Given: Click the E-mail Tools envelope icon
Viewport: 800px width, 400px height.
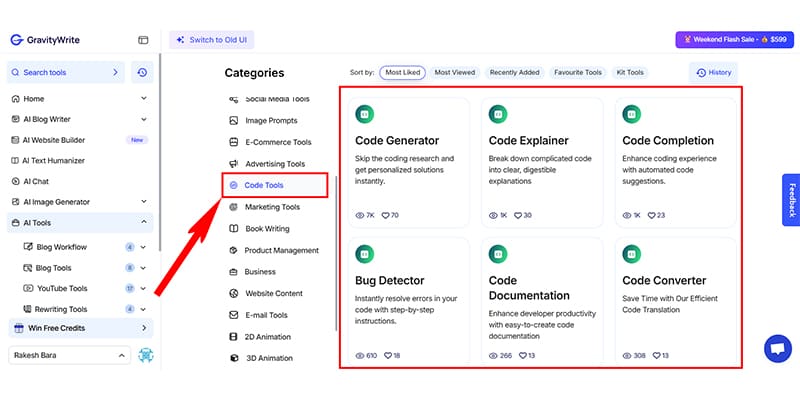Looking at the screenshot, I should click(234, 315).
